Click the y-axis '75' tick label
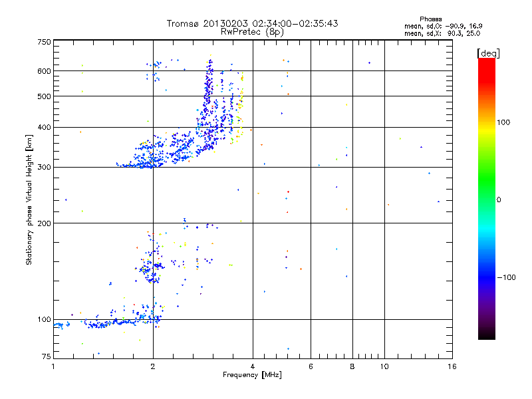Screen dimensions: 532x399 [47, 356]
